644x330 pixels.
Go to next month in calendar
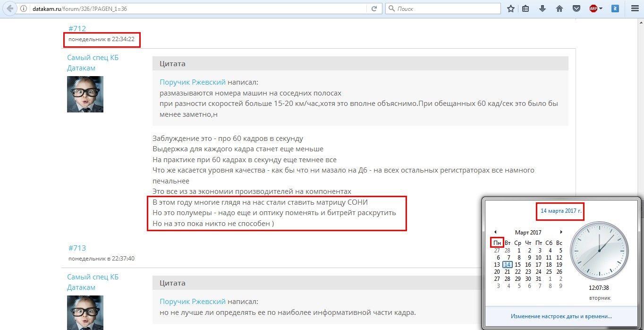[561, 232]
